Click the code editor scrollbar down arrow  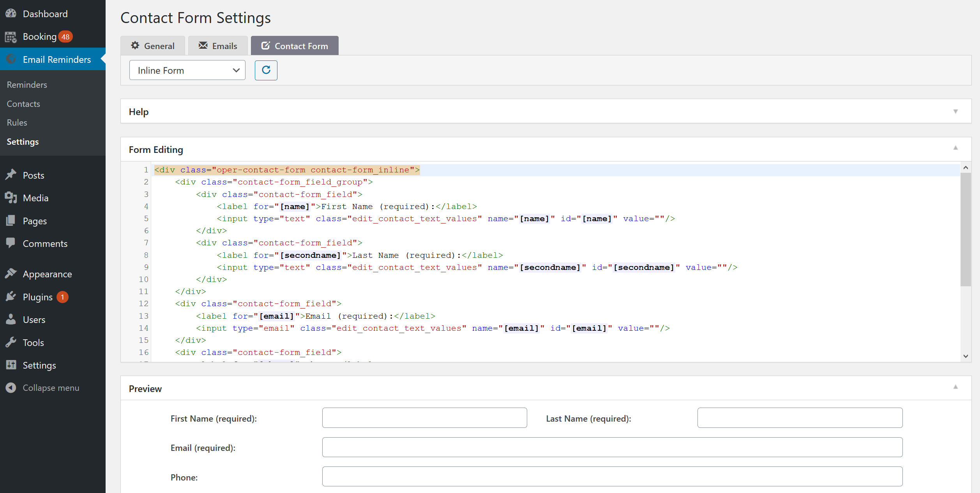coord(966,356)
